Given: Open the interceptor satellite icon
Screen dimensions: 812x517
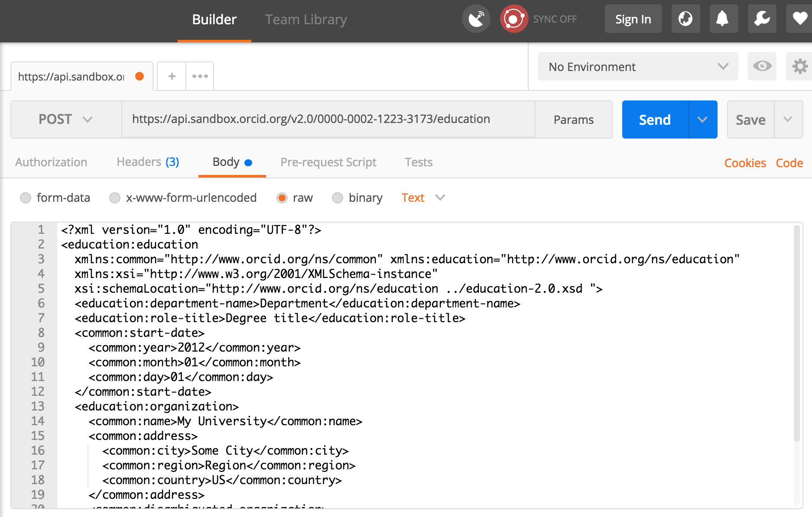Looking at the screenshot, I should coord(476,19).
